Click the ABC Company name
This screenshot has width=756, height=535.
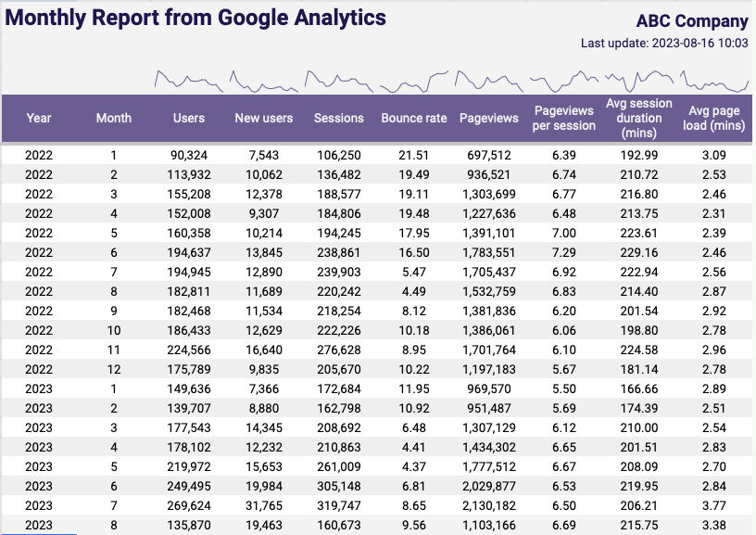(x=692, y=21)
